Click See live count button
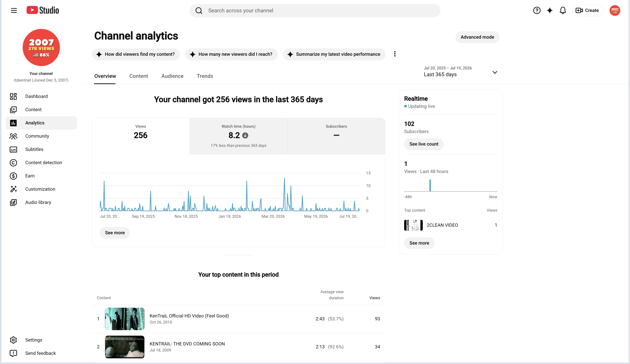 tap(424, 144)
